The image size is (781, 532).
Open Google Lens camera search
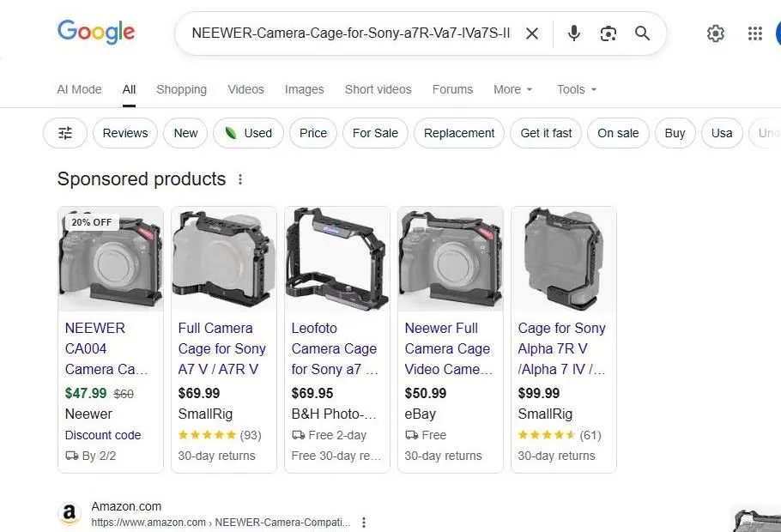tap(608, 33)
